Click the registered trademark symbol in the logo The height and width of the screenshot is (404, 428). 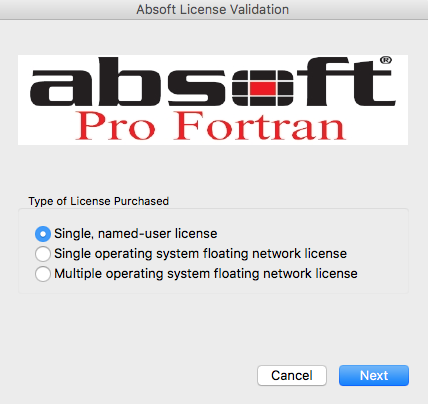pos(386,60)
